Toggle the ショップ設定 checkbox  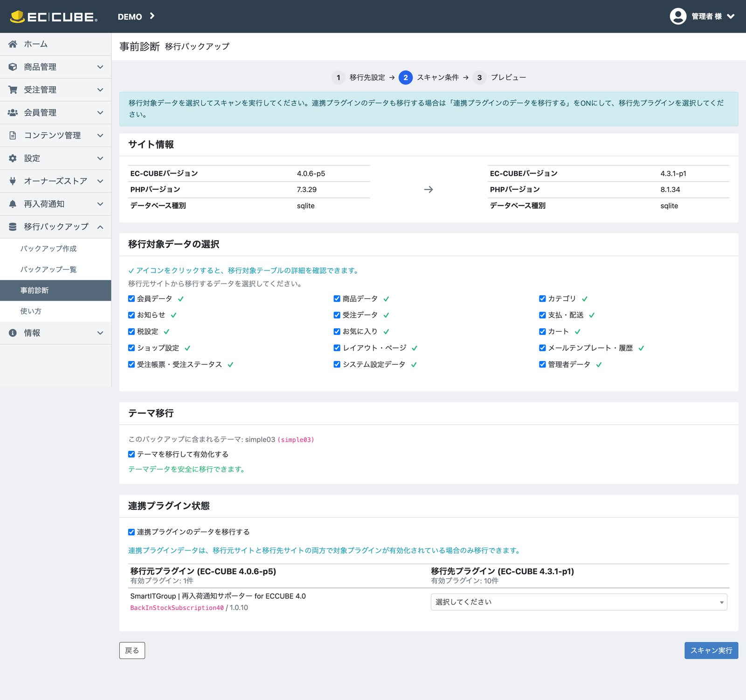coord(131,348)
